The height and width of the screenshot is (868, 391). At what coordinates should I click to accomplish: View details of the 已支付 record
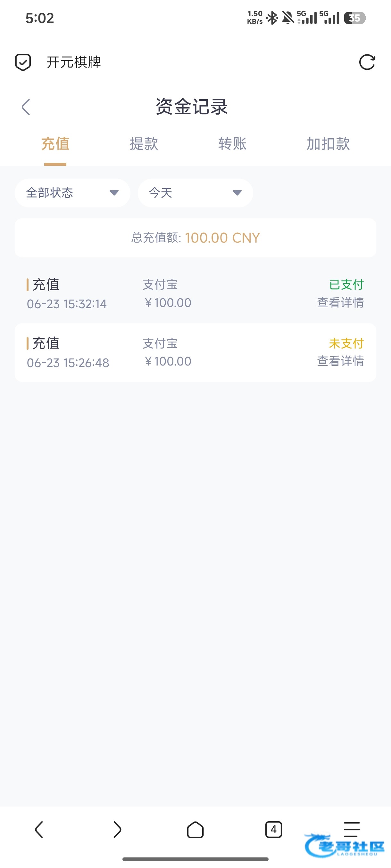pyautogui.click(x=340, y=302)
